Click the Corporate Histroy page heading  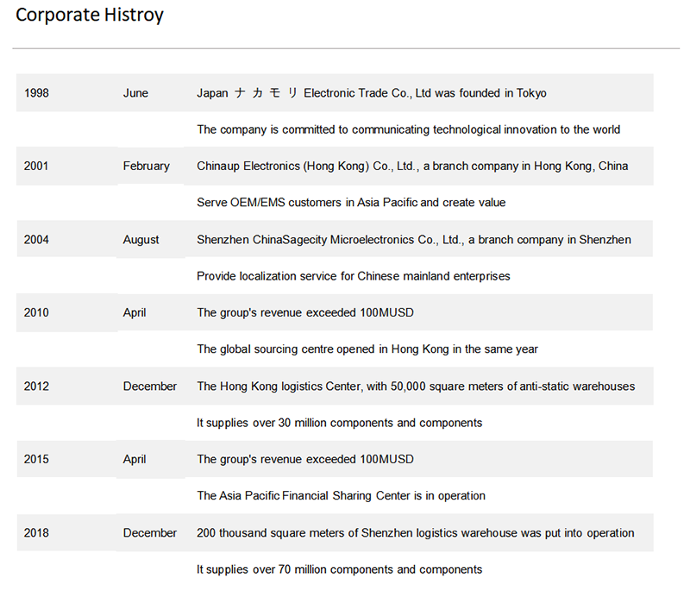(x=90, y=16)
